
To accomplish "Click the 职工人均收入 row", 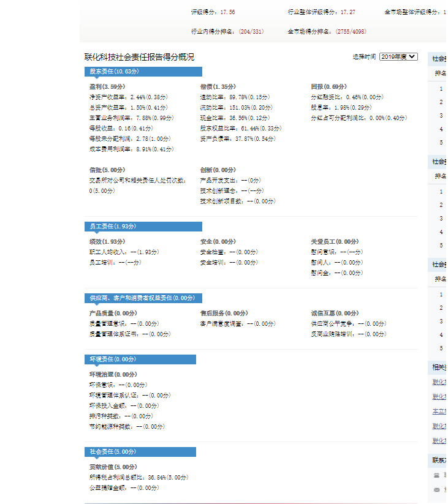I will click(124, 252).
